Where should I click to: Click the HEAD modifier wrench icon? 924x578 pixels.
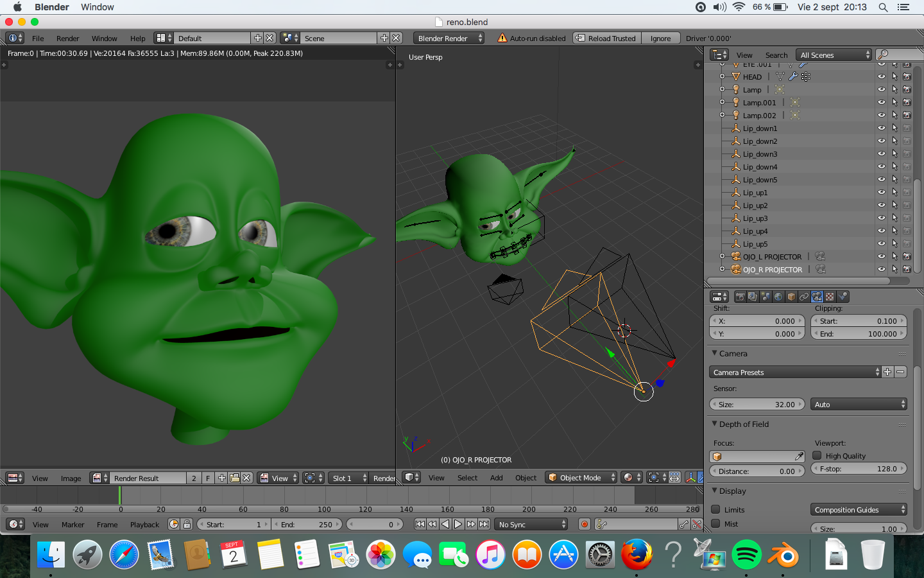793,76
